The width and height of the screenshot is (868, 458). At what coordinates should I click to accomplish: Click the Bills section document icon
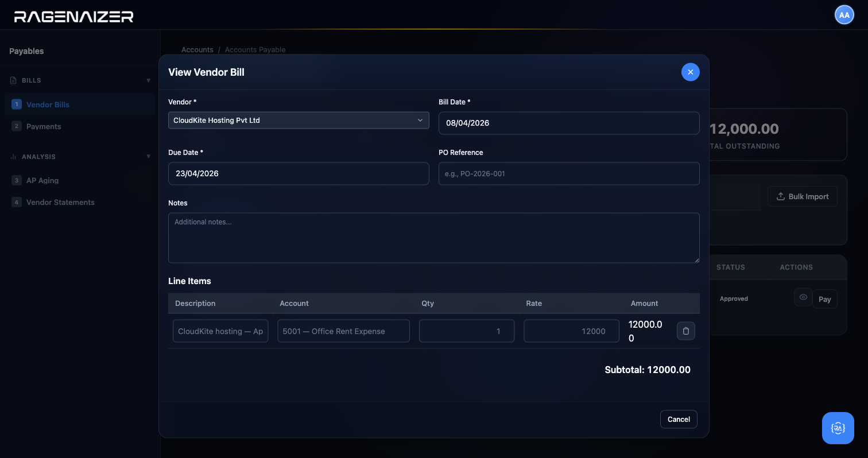coord(13,80)
